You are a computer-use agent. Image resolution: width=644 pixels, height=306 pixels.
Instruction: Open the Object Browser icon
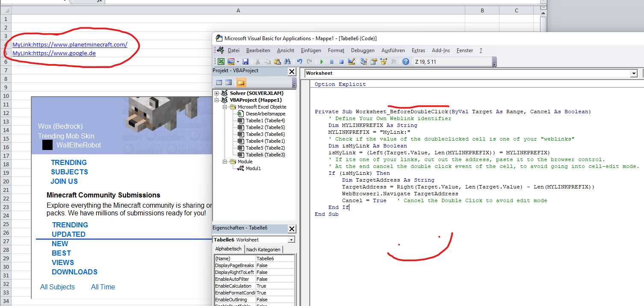point(383,62)
